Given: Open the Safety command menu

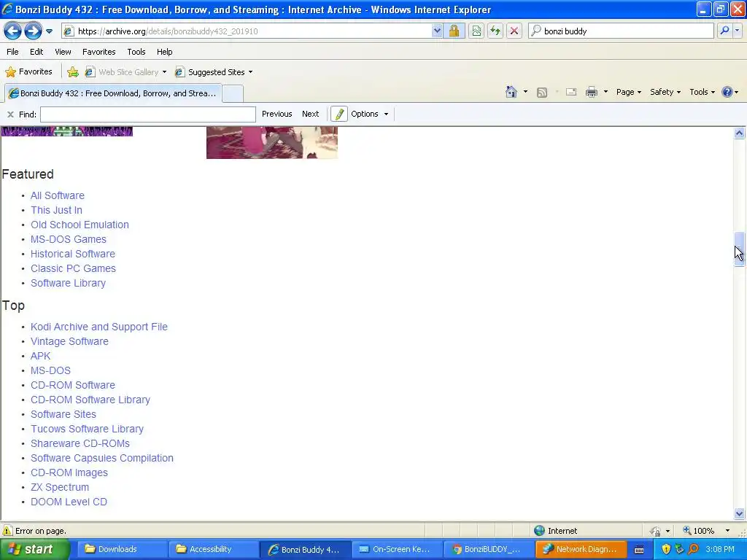Looking at the screenshot, I should (665, 92).
